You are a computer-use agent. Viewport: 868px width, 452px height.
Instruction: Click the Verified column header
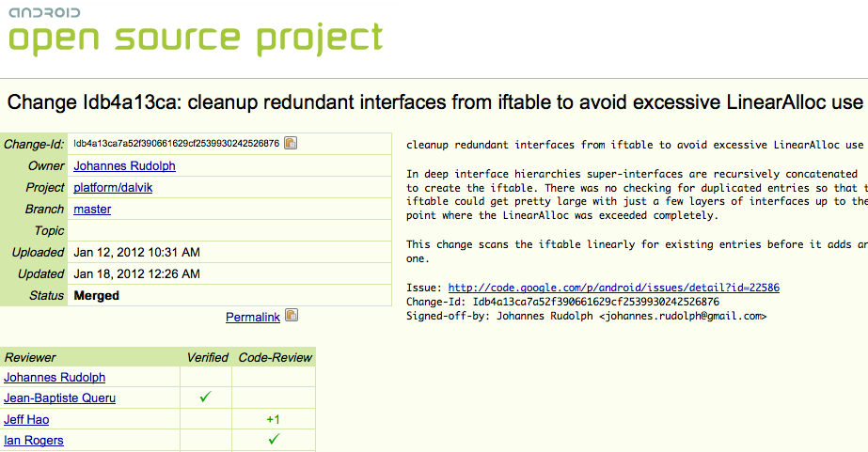pos(207,357)
